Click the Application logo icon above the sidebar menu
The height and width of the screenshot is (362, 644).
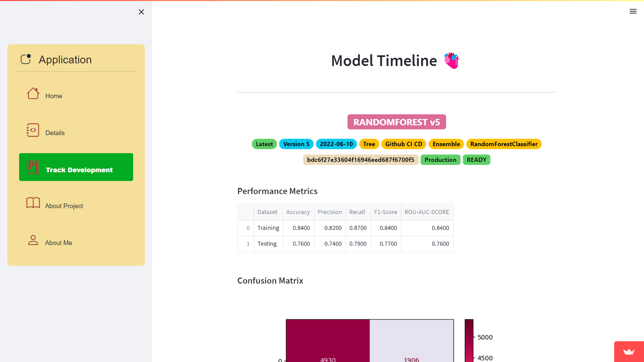click(x=25, y=59)
